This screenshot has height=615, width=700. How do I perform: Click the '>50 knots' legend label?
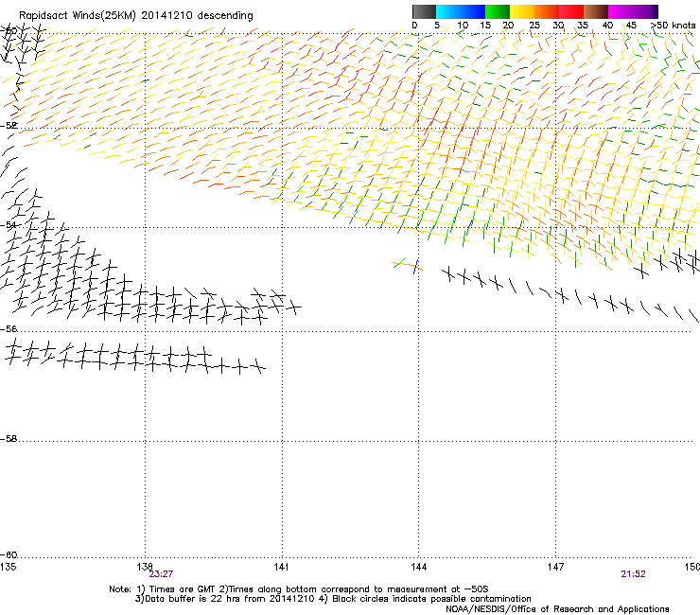[x=673, y=26]
